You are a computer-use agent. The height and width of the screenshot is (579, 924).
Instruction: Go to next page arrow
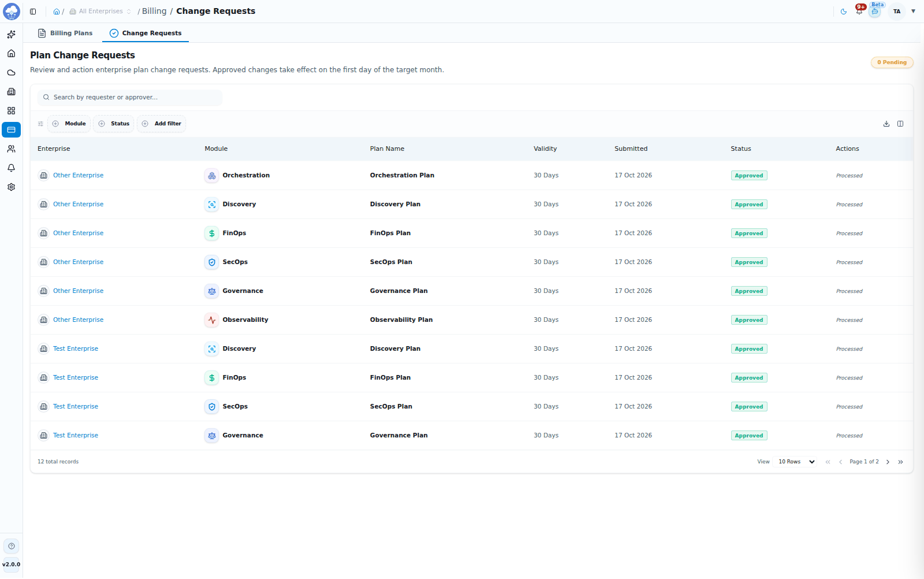tap(888, 462)
